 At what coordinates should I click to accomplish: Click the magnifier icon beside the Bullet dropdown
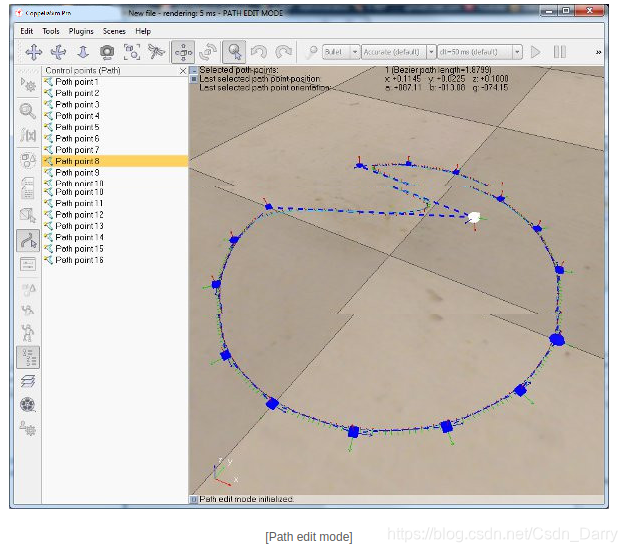click(311, 52)
